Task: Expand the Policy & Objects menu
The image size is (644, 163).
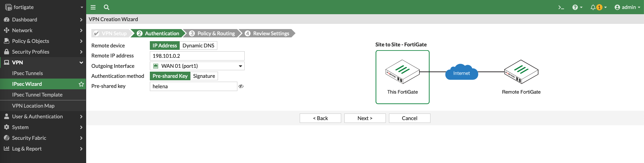Action: coord(43,41)
